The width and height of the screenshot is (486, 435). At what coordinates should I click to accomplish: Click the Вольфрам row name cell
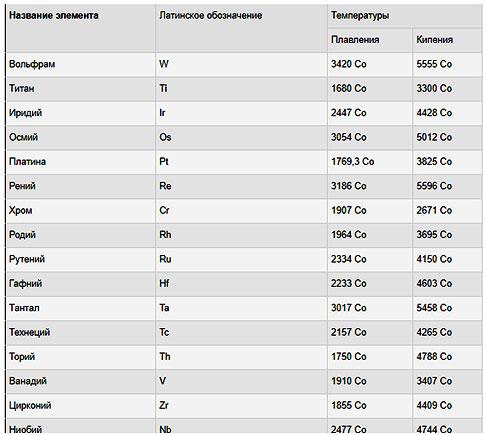(81, 64)
